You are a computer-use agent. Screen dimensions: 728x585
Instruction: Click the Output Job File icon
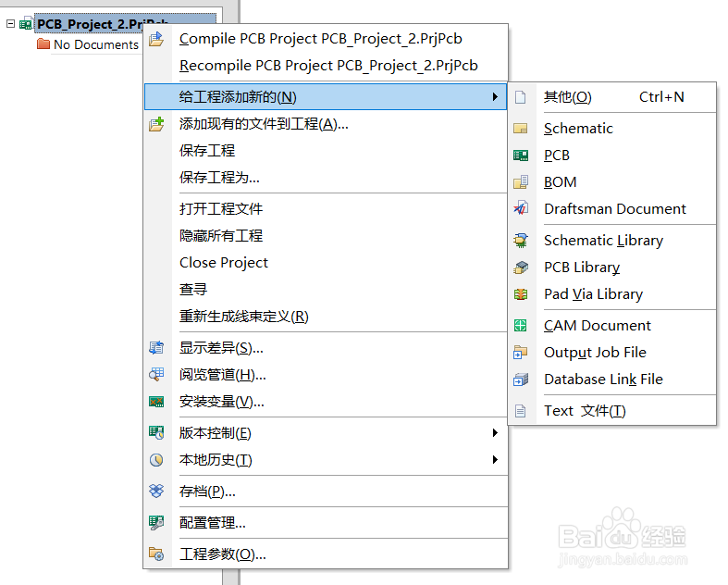521,353
